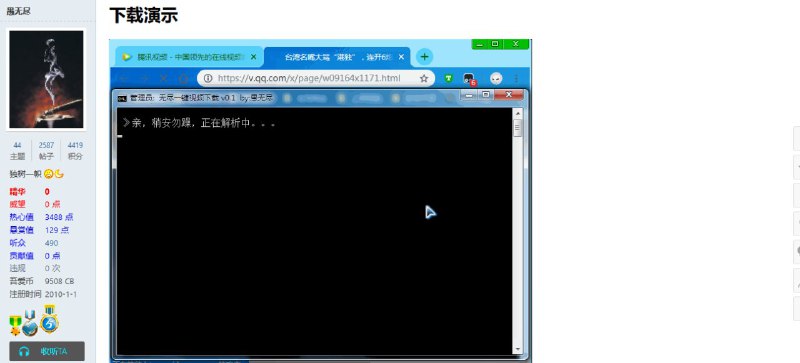Image resolution: width=800 pixels, height=363 pixels.
Task: View site information icon in address bar
Action: (x=208, y=78)
